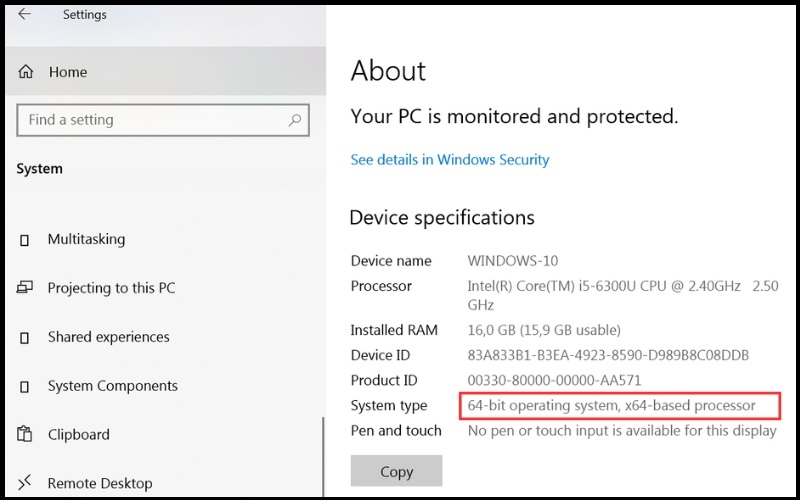Click the Shared experiences icon
800x500 pixels.
point(24,338)
